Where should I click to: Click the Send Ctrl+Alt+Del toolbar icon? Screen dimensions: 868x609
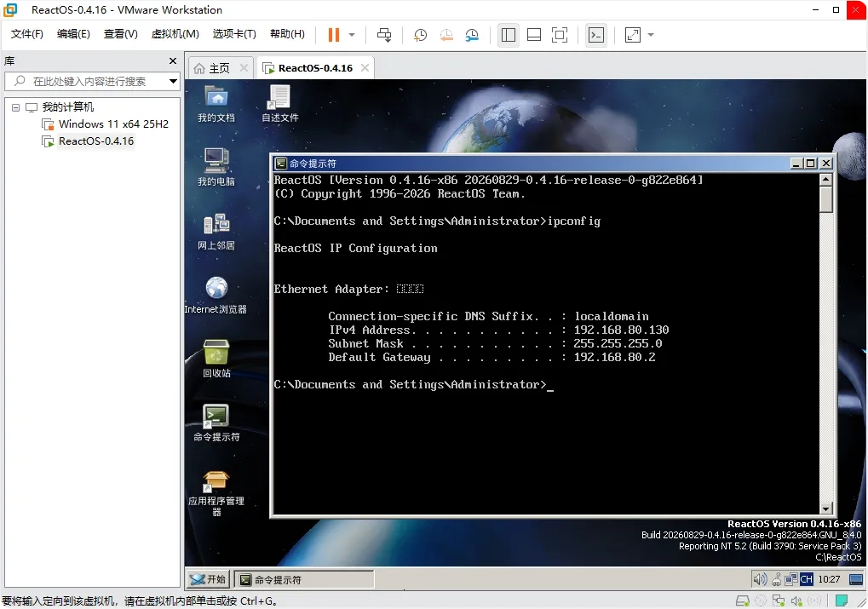pos(384,35)
